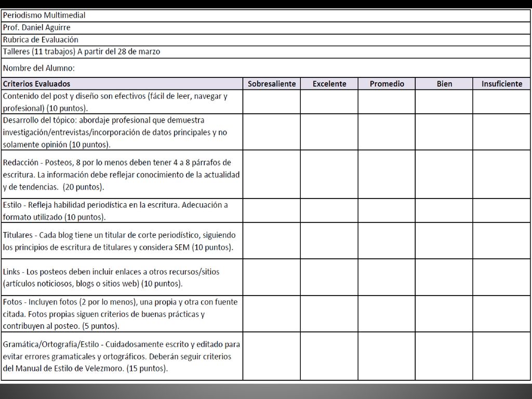Select Sobresaliente cell for 'Desarrollo del tópico' row

click(x=271, y=132)
